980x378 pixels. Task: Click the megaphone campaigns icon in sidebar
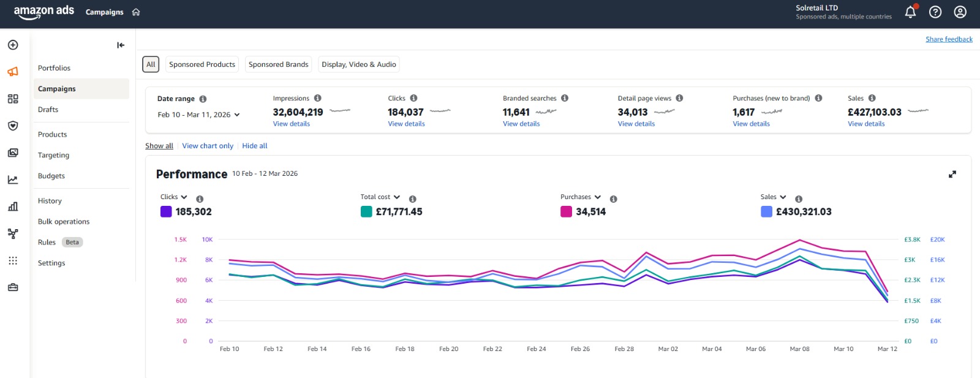13,72
